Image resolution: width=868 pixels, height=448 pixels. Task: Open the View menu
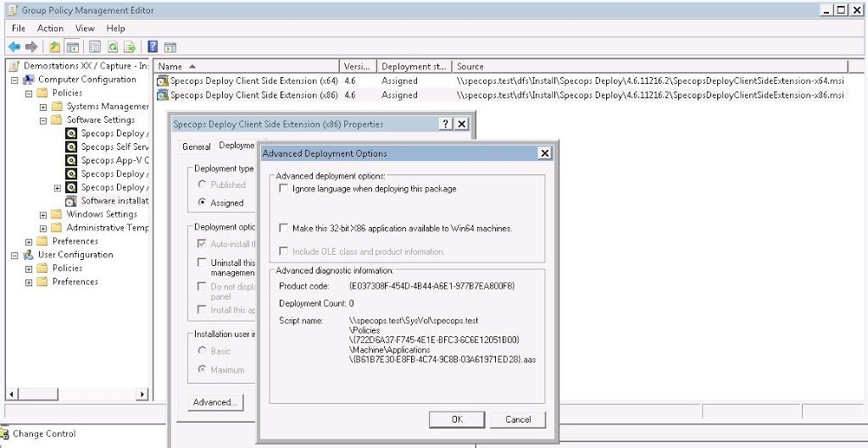85,28
